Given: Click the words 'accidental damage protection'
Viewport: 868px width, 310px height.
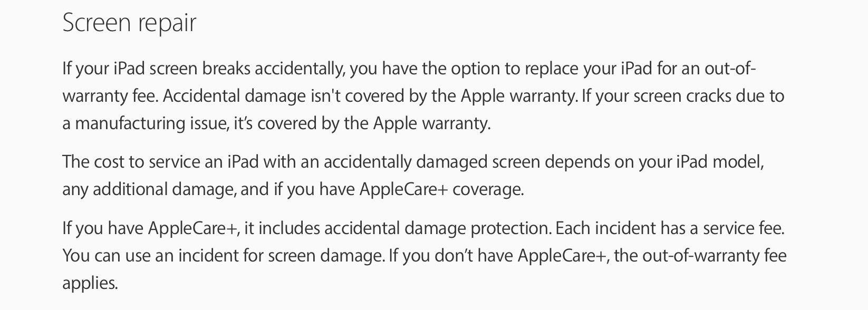Looking at the screenshot, I should (x=437, y=229).
